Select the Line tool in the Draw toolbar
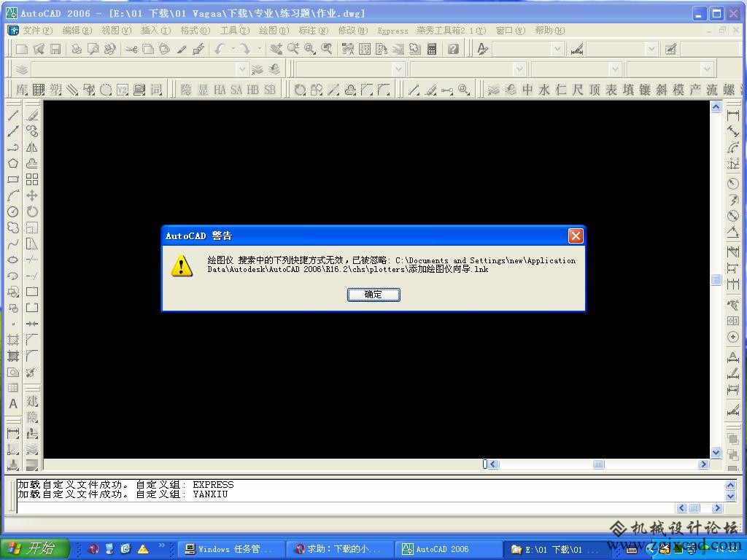 tap(13, 114)
